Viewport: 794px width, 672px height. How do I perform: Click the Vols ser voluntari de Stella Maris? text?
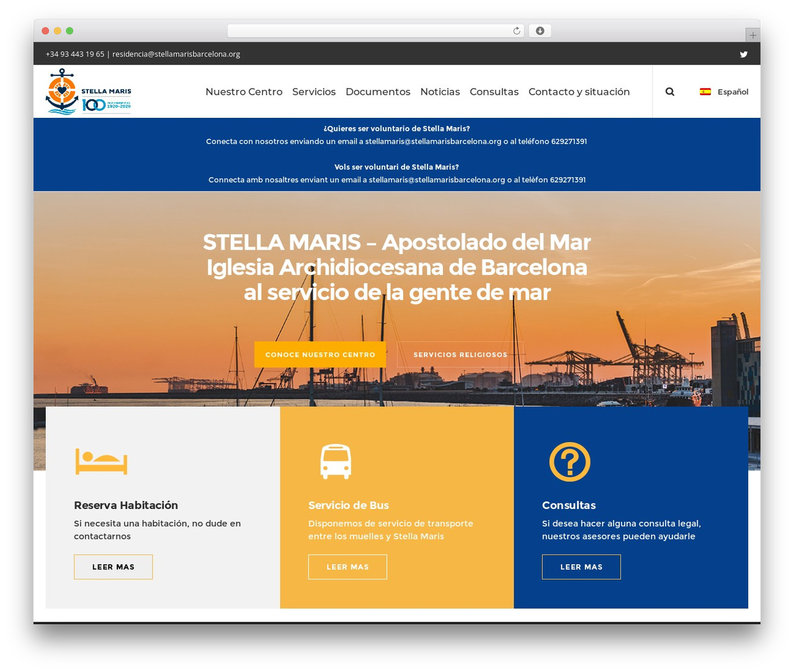[397, 167]
